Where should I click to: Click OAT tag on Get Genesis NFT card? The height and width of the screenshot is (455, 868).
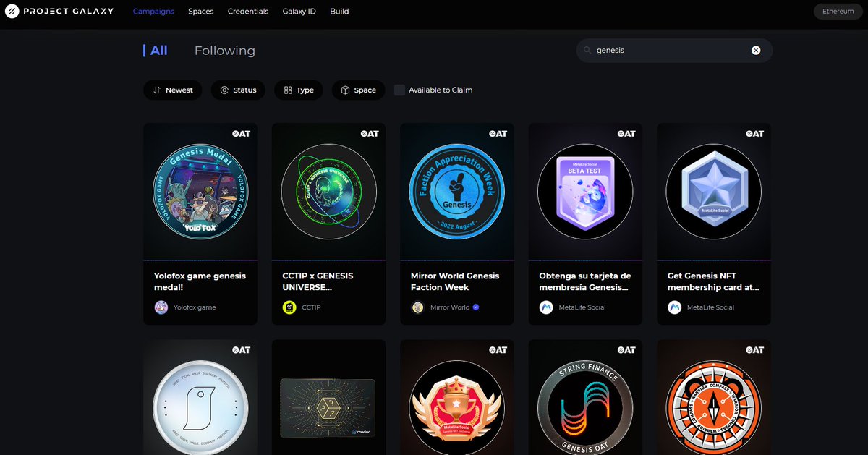(x=754, y=134)
